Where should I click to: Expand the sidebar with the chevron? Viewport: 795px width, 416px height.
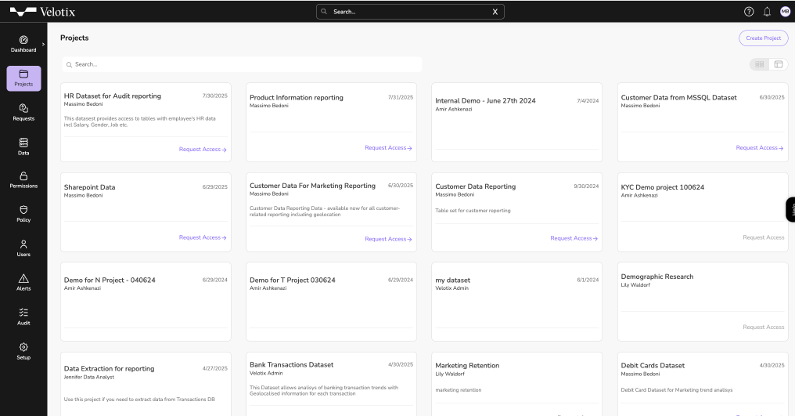click(x=43, y=44)
